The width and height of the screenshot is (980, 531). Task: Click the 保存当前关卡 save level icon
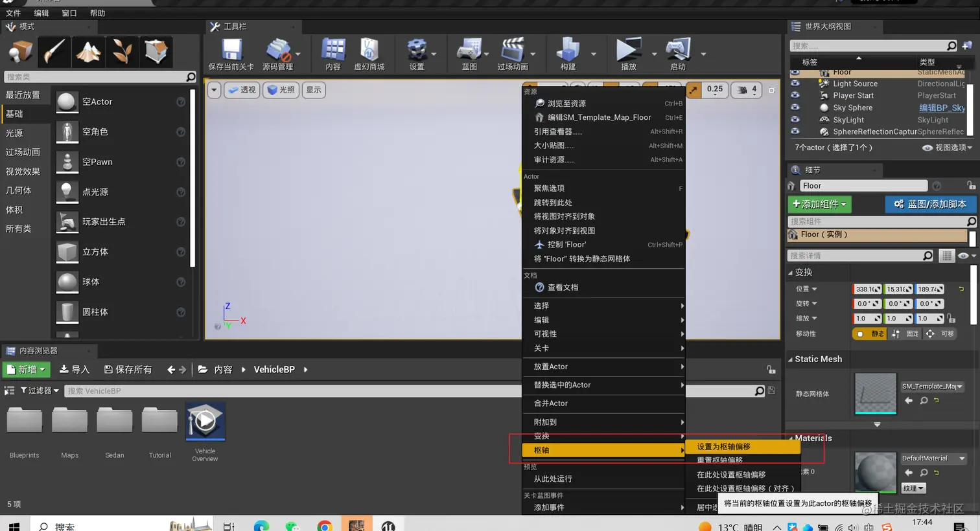pyautogui.click(x=231, y=50)
